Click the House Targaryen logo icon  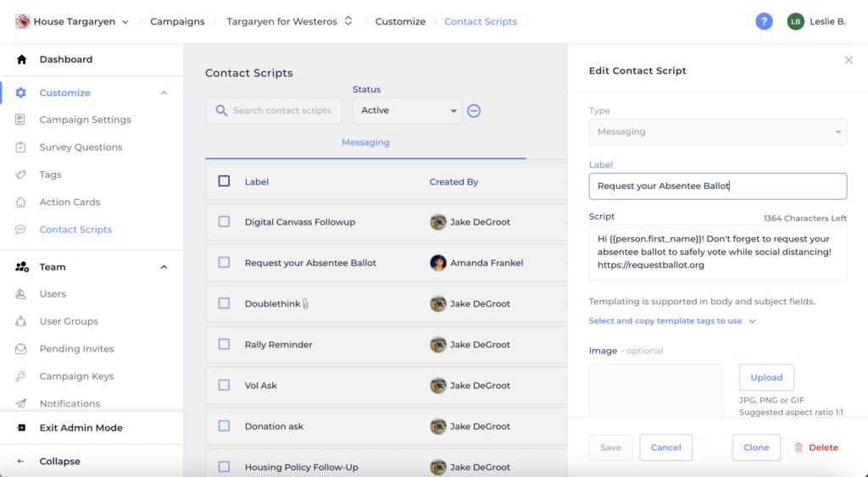click(22, 21)
